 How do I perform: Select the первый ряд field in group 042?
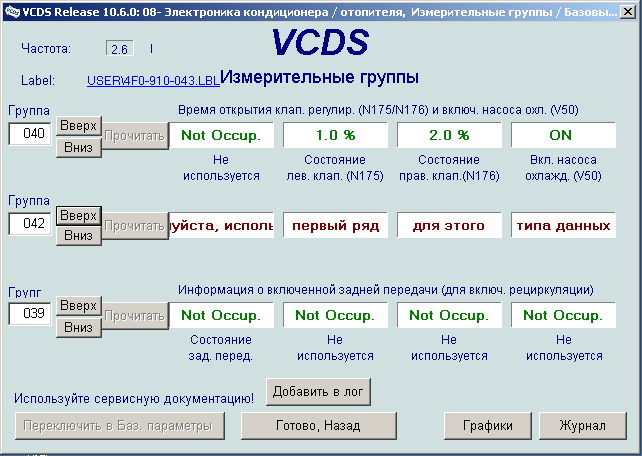[x=335, y=225]
